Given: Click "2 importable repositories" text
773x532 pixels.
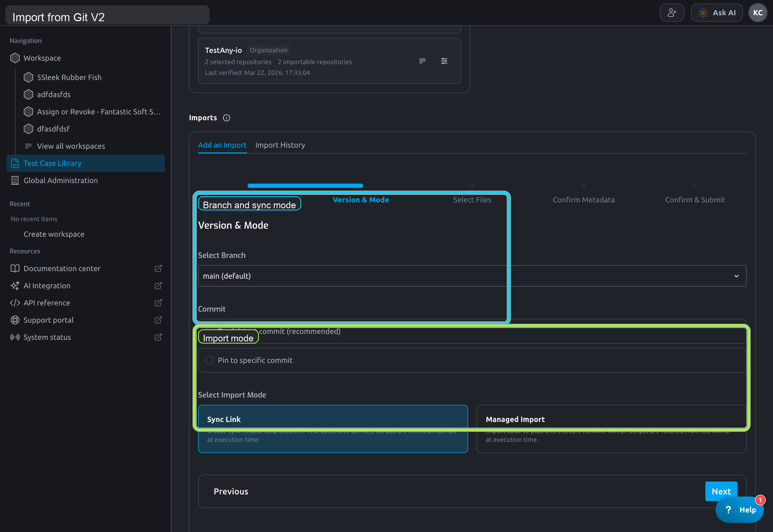Looking at the screenshot, I should click(315, 62).
